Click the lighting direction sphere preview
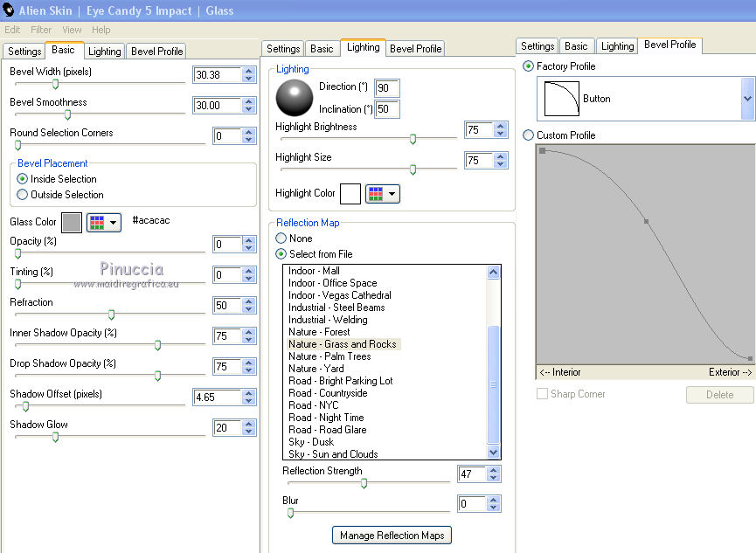Image resolution: width=756 pixels, height=553 pixels. [294, 98]
